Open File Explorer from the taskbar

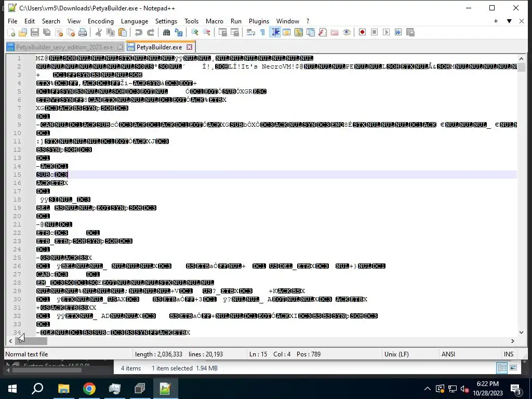63,389
